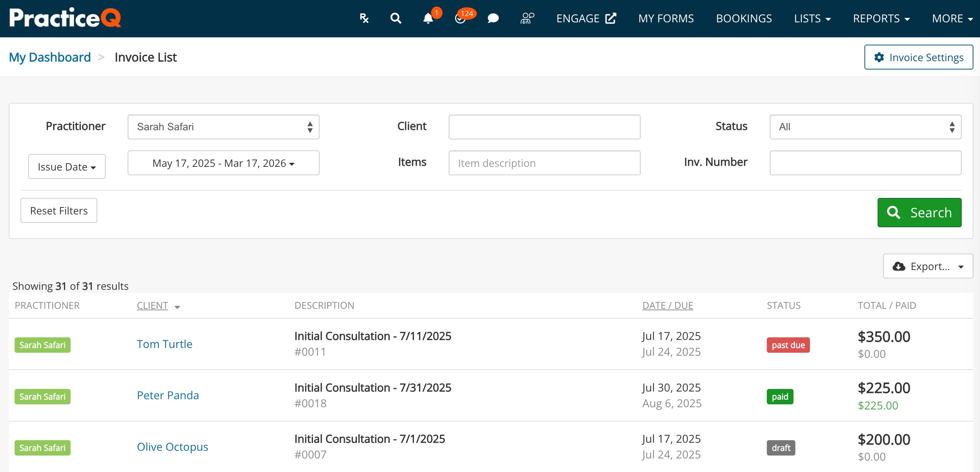Expand the date range picker May 17, 2025
The width and height of the screenshot is (980, 472).
click(223, 163)
